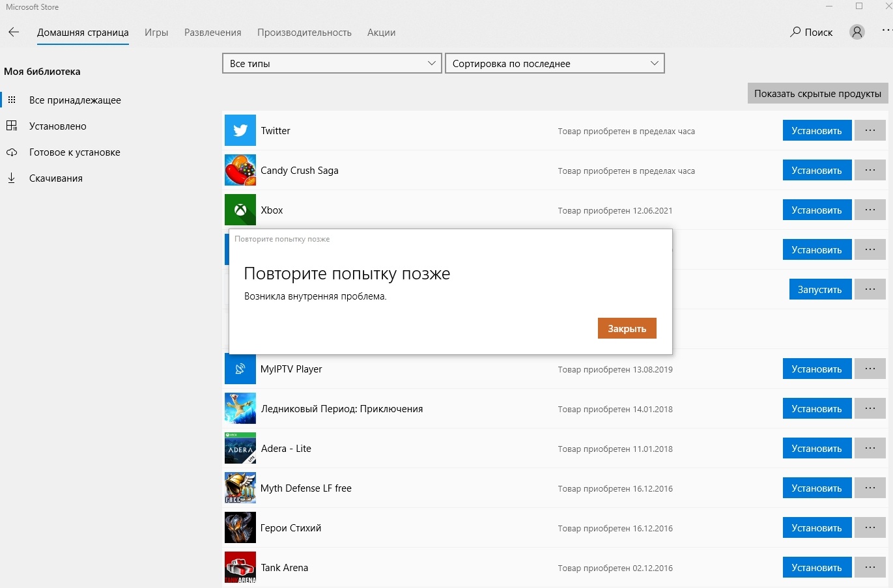The image size is (893, 588).
Task: Click Товар приобретен 13.08.2019 text
Action: point(615,369)
